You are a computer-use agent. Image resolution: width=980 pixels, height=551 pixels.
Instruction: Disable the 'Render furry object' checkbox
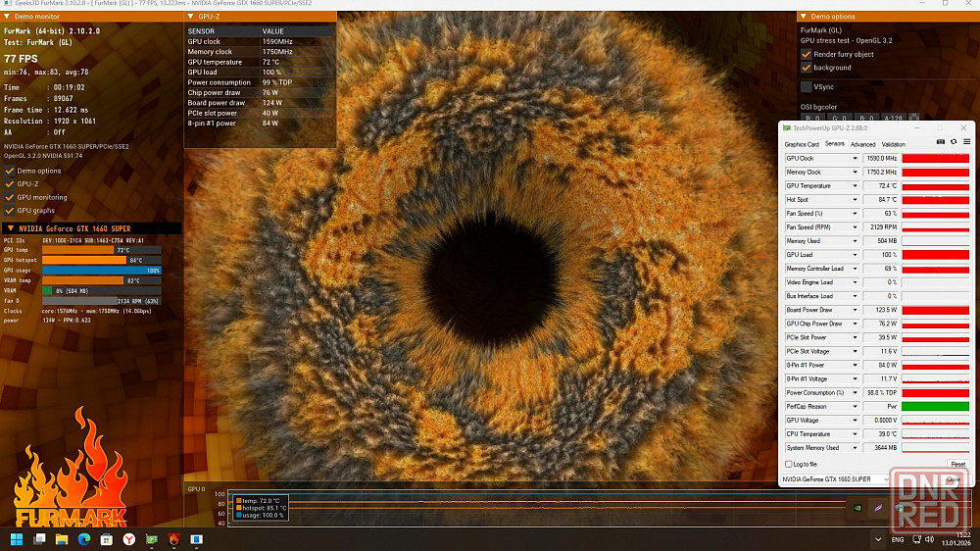807,55
